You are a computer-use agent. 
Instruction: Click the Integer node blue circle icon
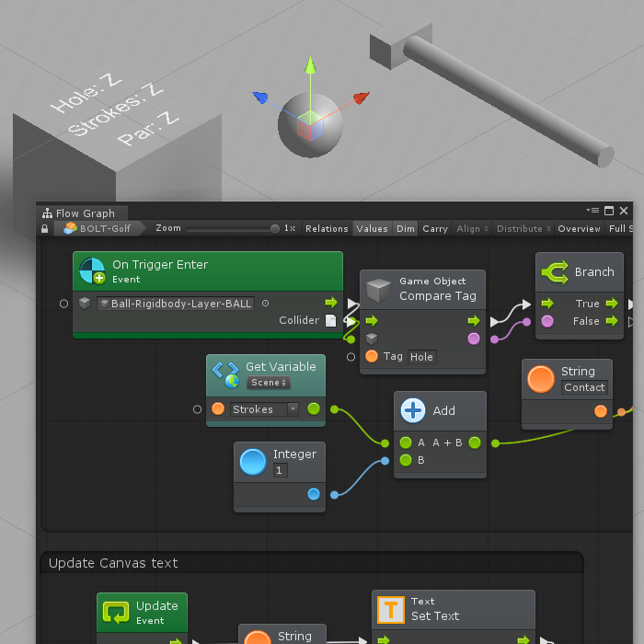coord(253,462)
